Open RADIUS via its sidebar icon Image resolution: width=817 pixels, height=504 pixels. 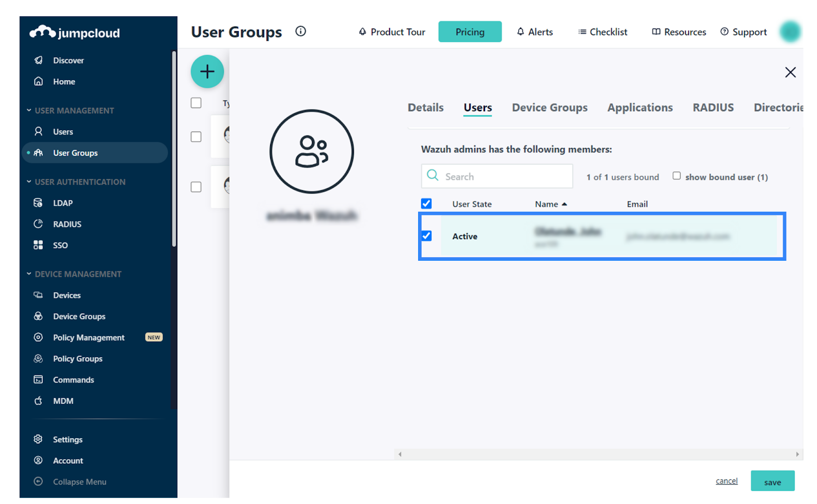coord(38,224)
